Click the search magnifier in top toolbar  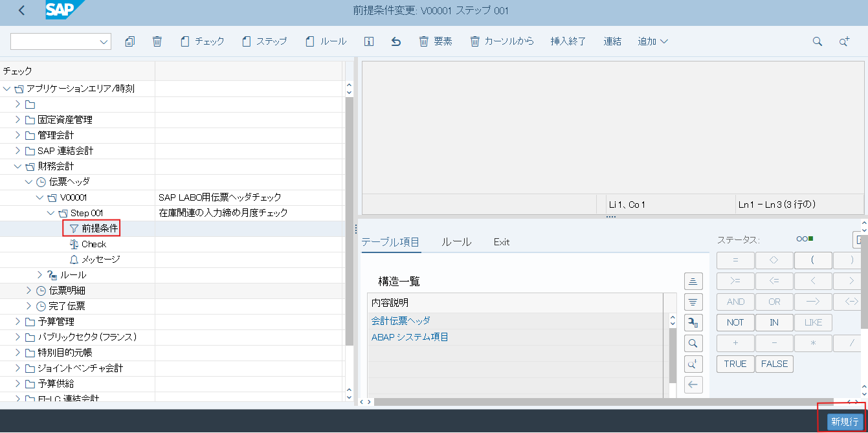pos(818,41)
